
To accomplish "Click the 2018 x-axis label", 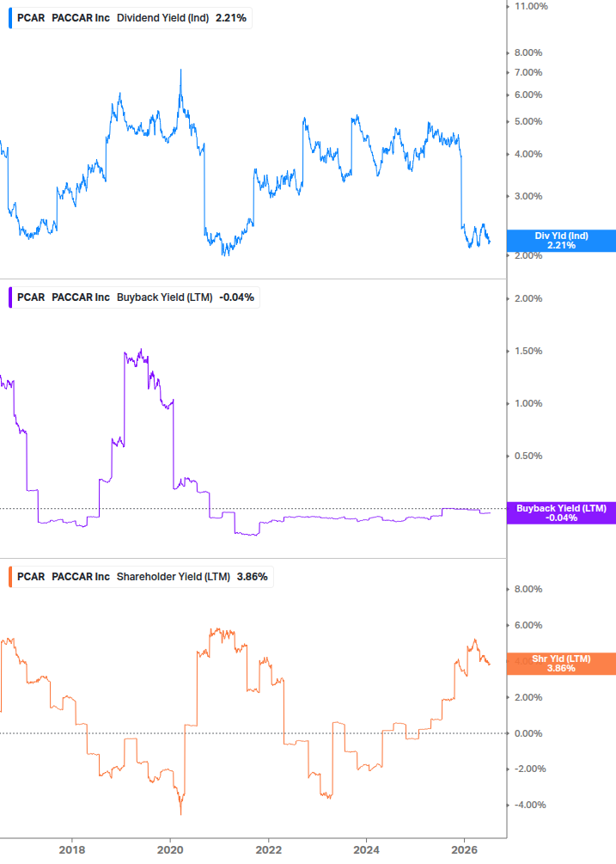I will pyautogui.click(x=72, y=849).
